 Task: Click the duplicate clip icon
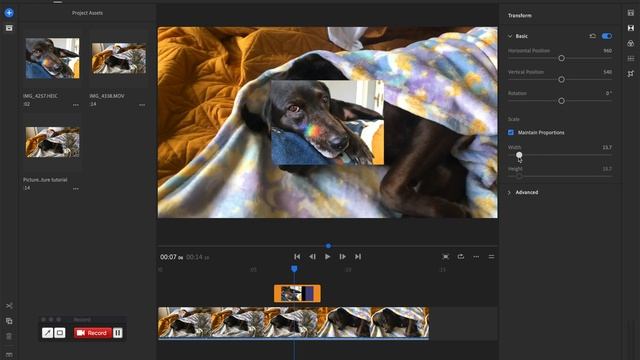tap(9, 321)
